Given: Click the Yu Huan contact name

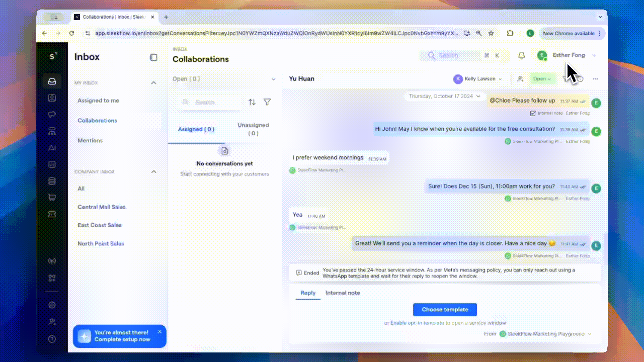Looking at the screenshot, I should point(301,79).
